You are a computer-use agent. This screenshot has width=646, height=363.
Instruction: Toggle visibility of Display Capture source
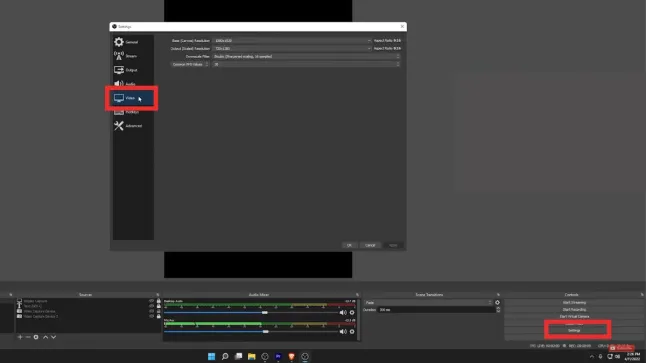(x=152, y=301)
